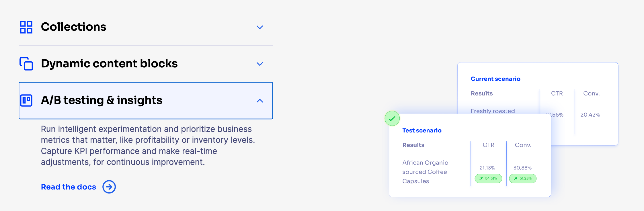Click the Dynamic content blocks copy icon

point(26,64)
